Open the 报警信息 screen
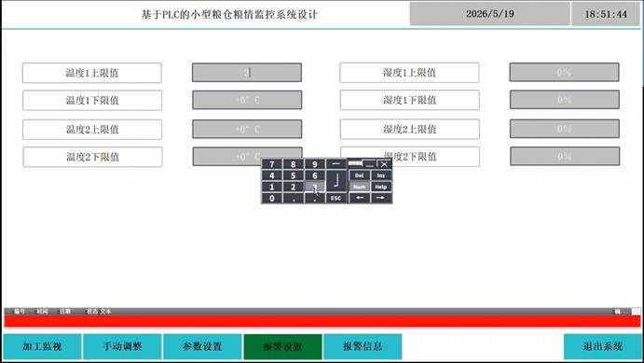Screen dimensions: 644x363 tap(363, 346)
